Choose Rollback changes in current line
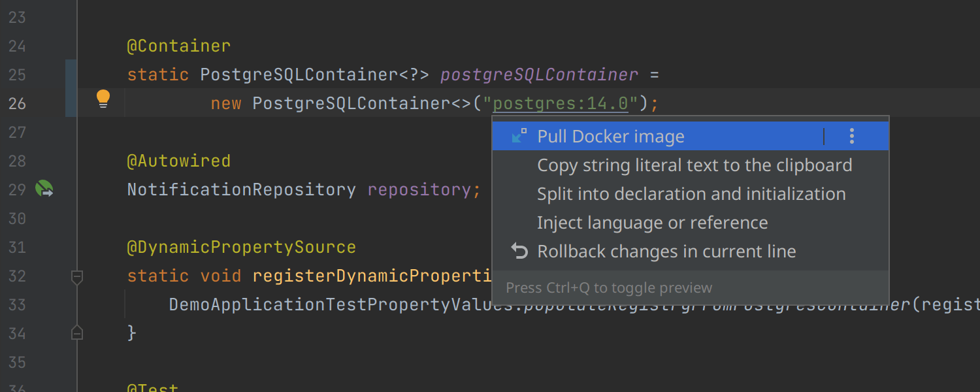 pyautogui.click(x=666, y=252)
